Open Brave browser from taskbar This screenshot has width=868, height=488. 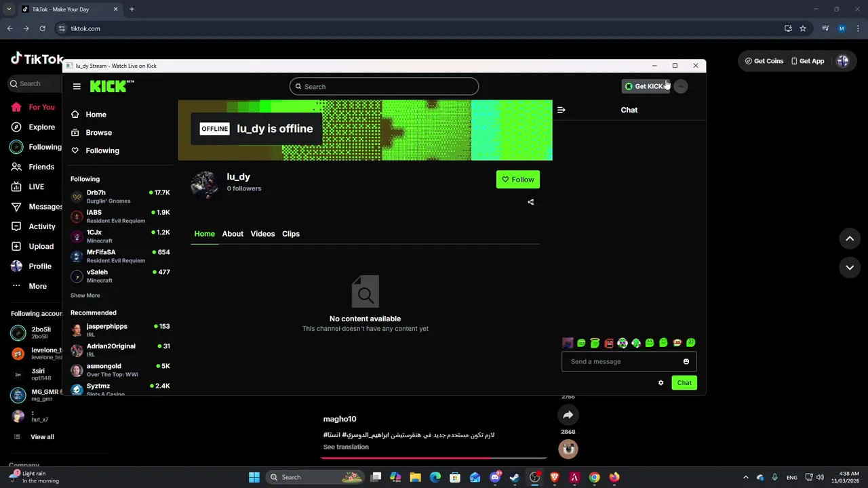(555, 477)
